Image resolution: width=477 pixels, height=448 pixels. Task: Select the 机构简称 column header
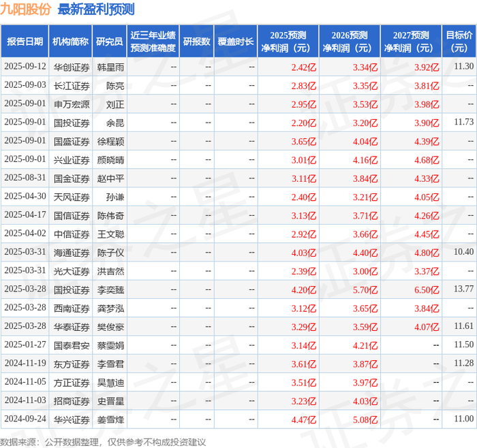(70, 42)
